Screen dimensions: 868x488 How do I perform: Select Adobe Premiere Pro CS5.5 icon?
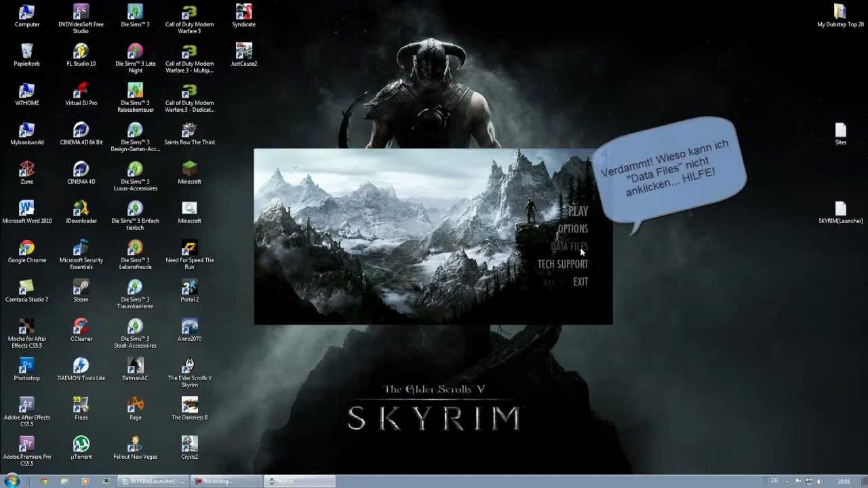point(27,451)
